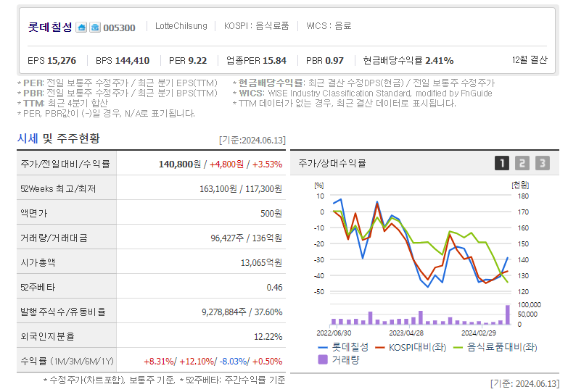Click the 시세 및 주주현황 section heading
The width and height of the screenshot is (568, 392).
coord(58,138)
